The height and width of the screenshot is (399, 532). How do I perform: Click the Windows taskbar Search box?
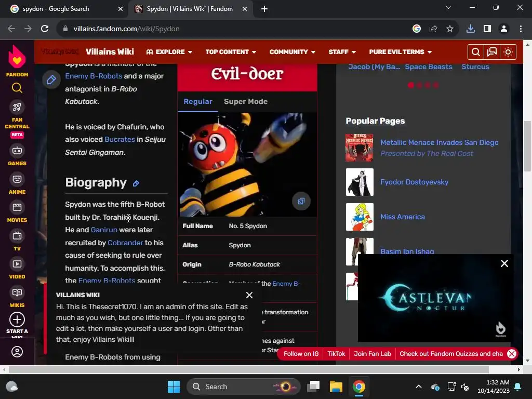(243, 387)
